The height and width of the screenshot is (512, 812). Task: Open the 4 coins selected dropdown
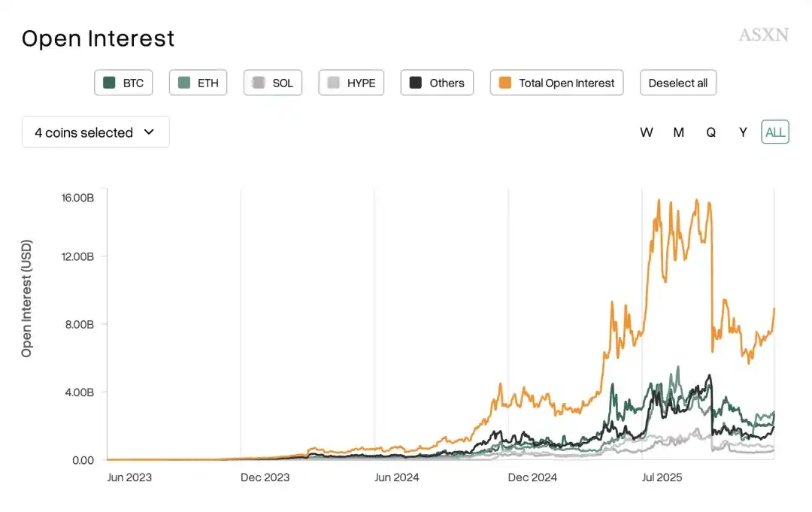click(95, 132)
